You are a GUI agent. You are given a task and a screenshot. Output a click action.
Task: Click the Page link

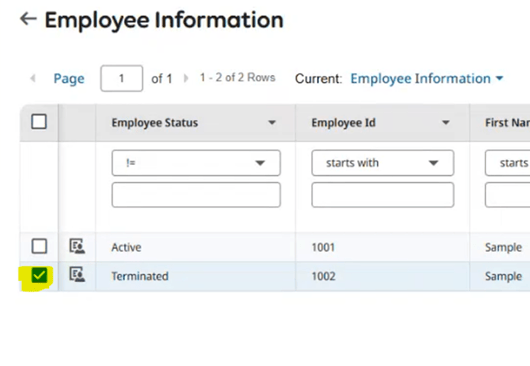point(69,78)
